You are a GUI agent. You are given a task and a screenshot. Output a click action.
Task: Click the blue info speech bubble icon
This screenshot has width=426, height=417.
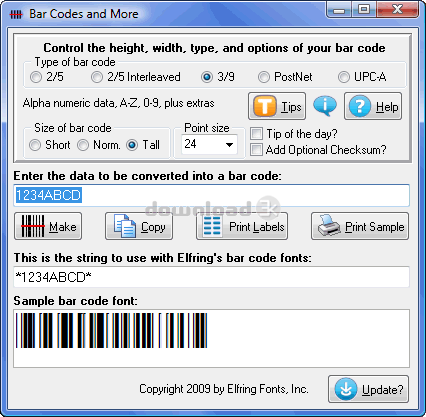tap(325, 106)
